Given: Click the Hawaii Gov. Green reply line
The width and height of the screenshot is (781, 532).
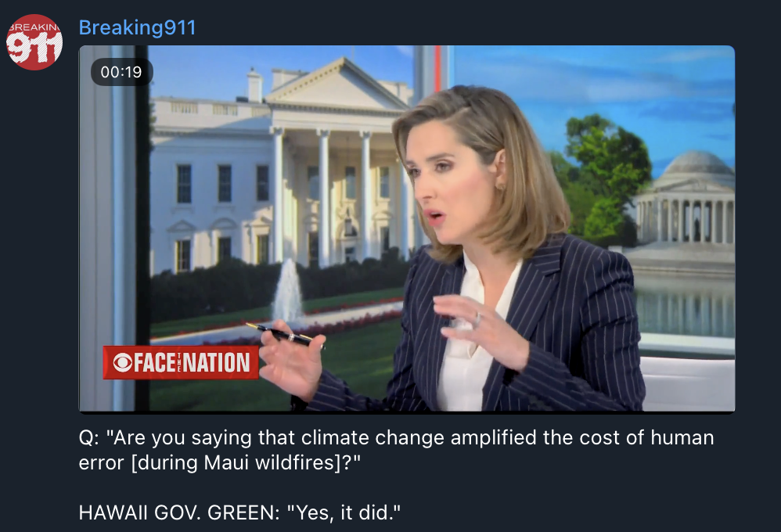Looking at the screenshot, I should pos(239,512).
